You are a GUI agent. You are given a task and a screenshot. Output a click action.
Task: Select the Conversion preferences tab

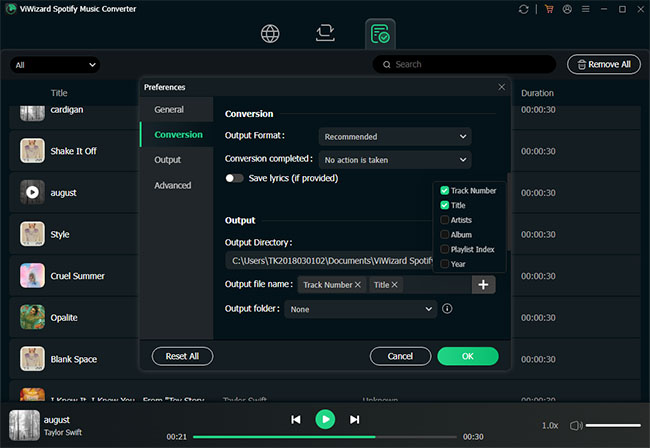(177, 134)
